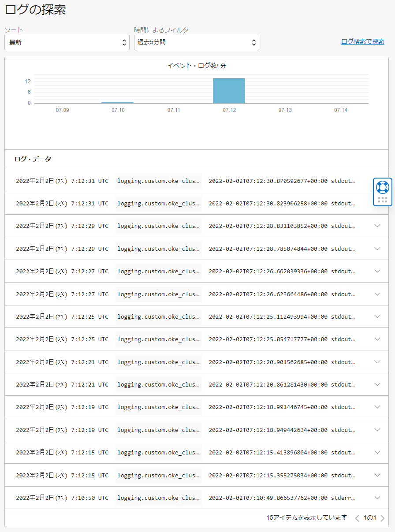Click the grid drag handle below help icon
This screenshot has width=395, height=532.
(x=382, y=200)
